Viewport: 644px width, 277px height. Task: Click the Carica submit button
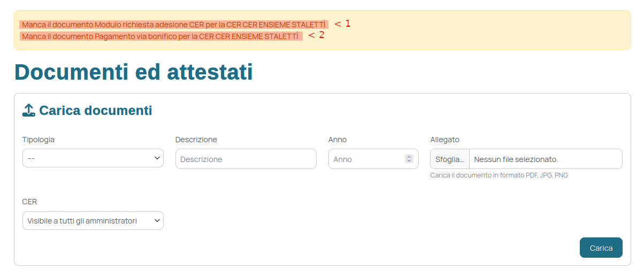pyautogui.click(x=601, y=248)
